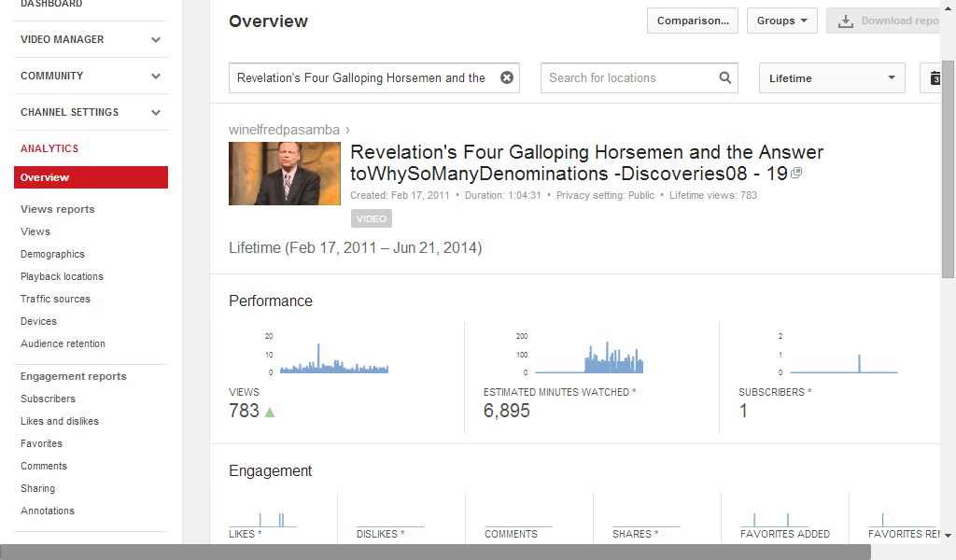Open the Likes engagement chart
This screenshot has height=560, width=956.
tap(262, 519)
